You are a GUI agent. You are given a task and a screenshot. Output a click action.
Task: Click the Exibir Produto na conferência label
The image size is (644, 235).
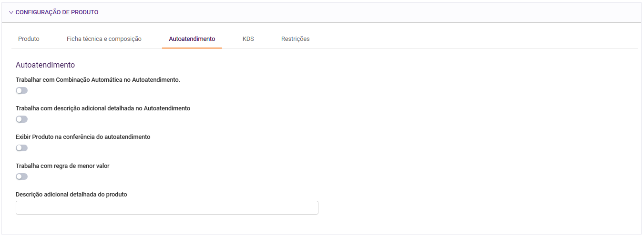tap(83, 137)
